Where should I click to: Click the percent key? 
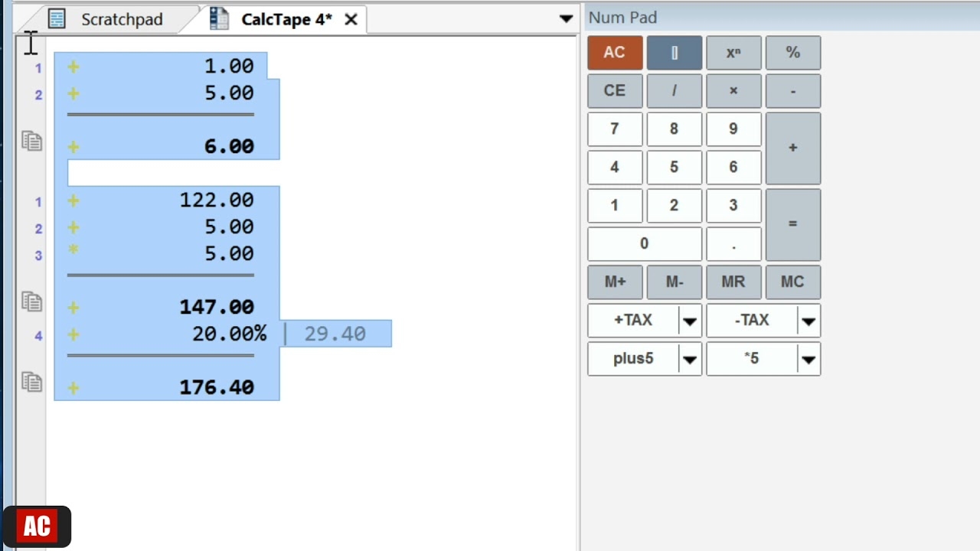click(x=792, y=53)
